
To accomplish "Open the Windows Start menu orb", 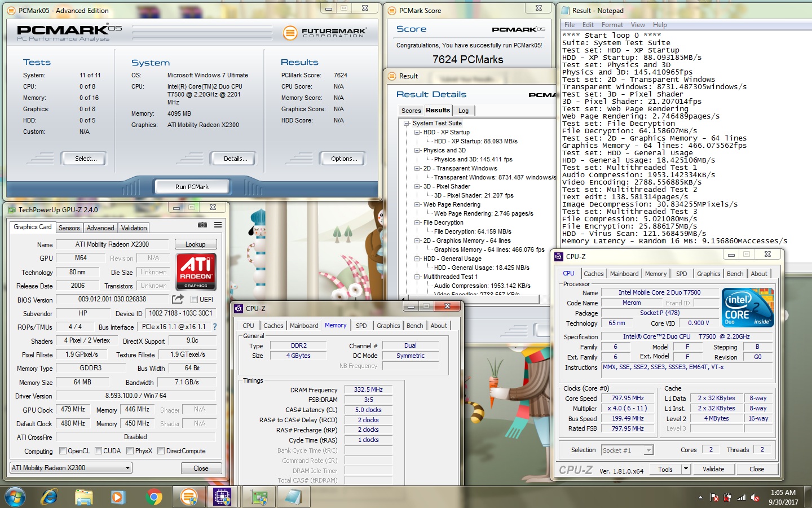I will [15, 497].
